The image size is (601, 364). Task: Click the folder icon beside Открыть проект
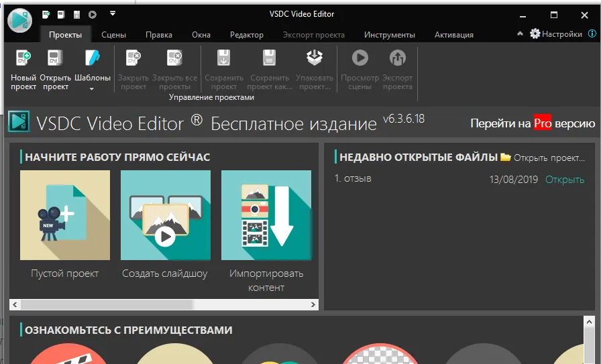pos(506,157)
